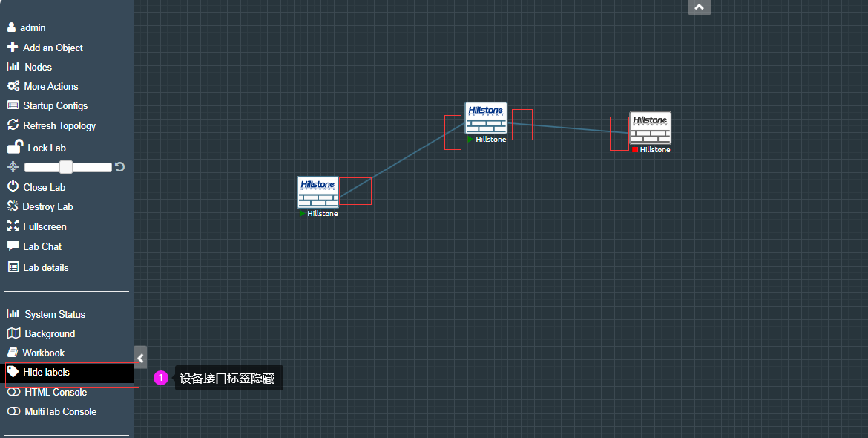Screen dimensions: 868x438
Task: Click the zoom slider handle
Action: (66, 167)
